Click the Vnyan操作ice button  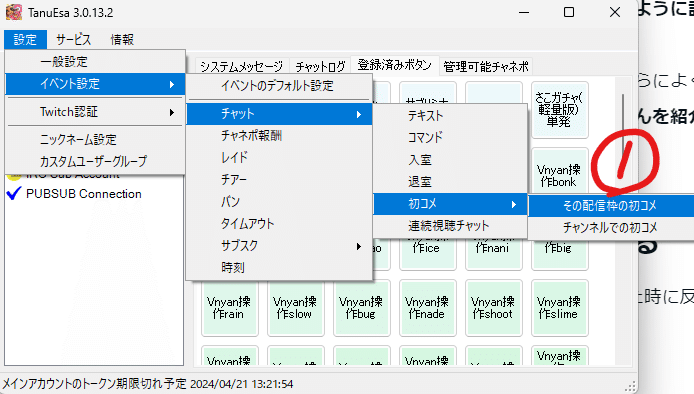tap(428, 254)
